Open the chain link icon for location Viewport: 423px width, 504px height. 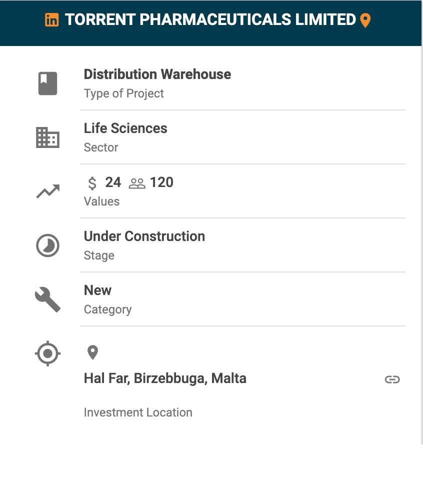point(392,379)
